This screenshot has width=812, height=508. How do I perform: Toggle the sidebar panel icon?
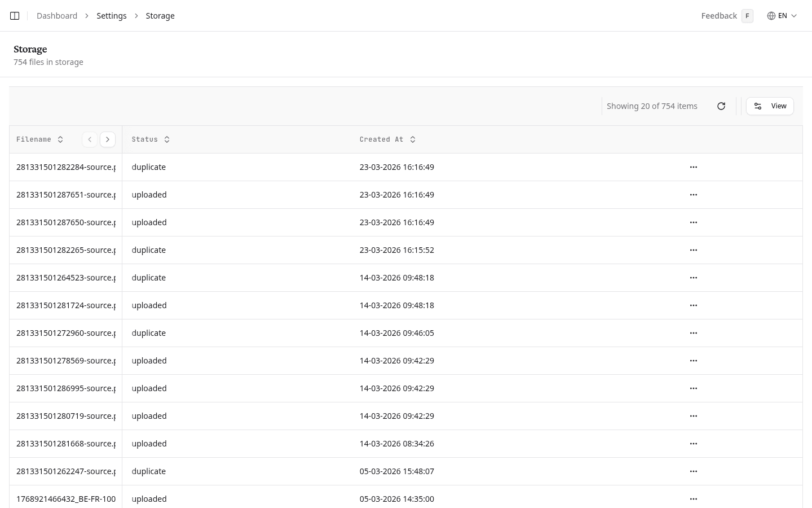[x=15, y=16]
